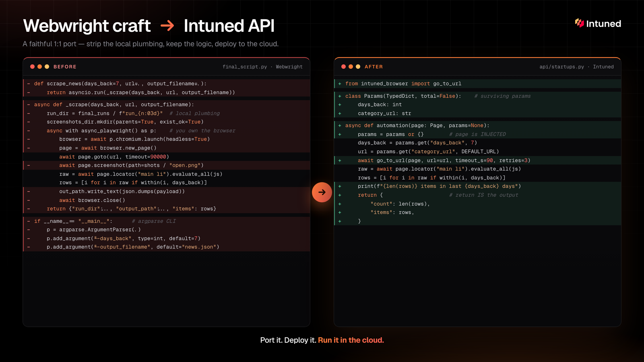Click the '# surviving params' comment
The width and height of the screenshot is (644, 362).
click(x=502, y=96)
